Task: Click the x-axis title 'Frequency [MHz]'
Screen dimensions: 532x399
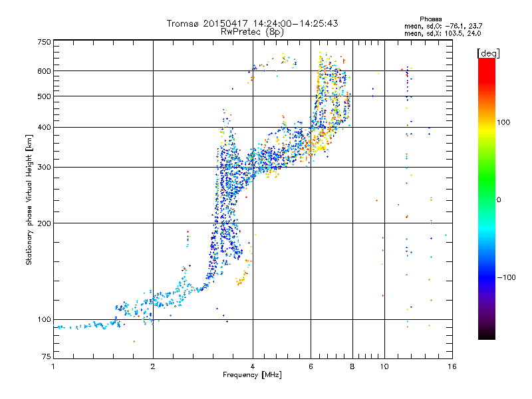Action: (252, 375)
